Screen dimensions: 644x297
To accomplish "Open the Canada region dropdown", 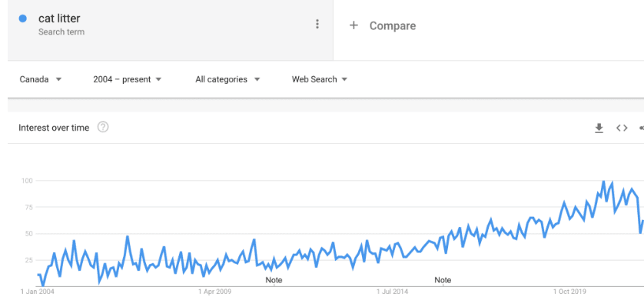I will coord(40,79).
